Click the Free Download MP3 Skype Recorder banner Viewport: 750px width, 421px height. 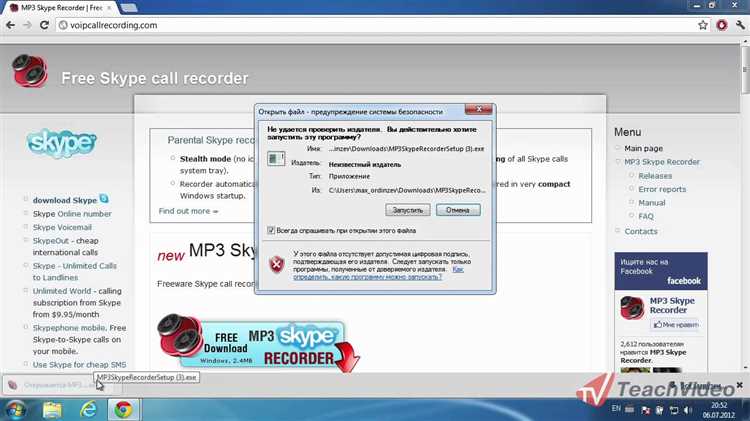258,343
